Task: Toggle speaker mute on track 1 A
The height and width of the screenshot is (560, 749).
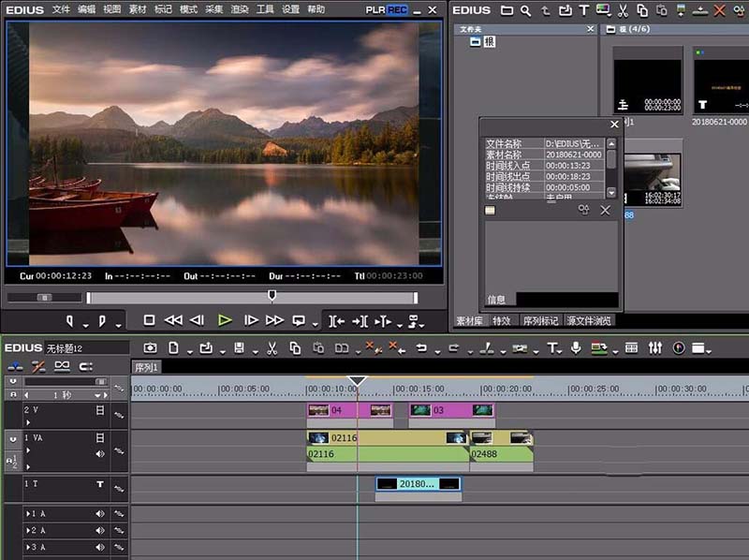Action: [100, 514]
